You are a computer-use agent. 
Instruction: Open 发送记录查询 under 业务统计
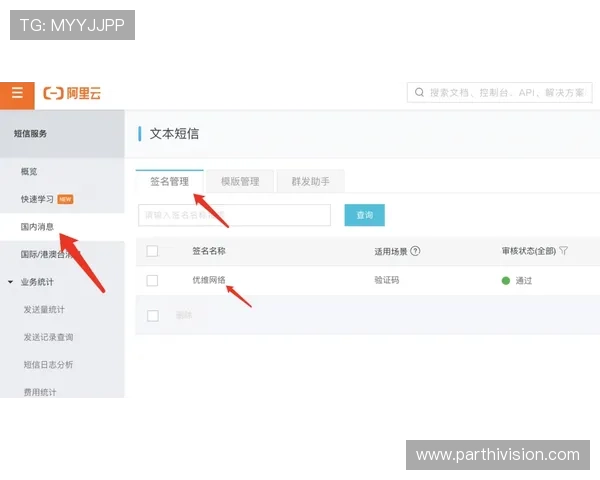[48, 337]
